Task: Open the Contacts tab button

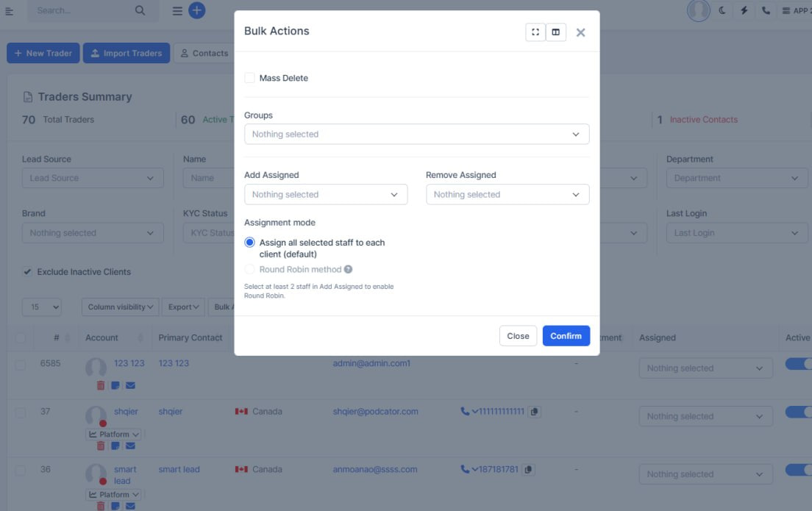Action: pos(204,53)
